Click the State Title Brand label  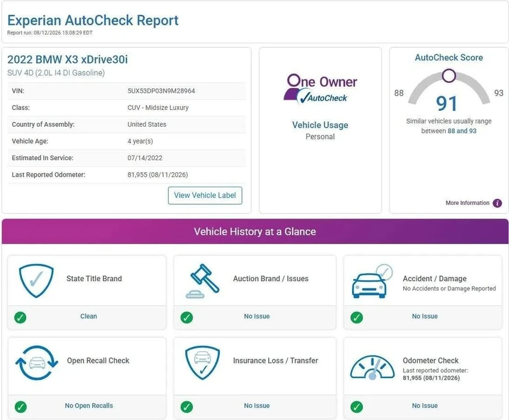[94, 278]
